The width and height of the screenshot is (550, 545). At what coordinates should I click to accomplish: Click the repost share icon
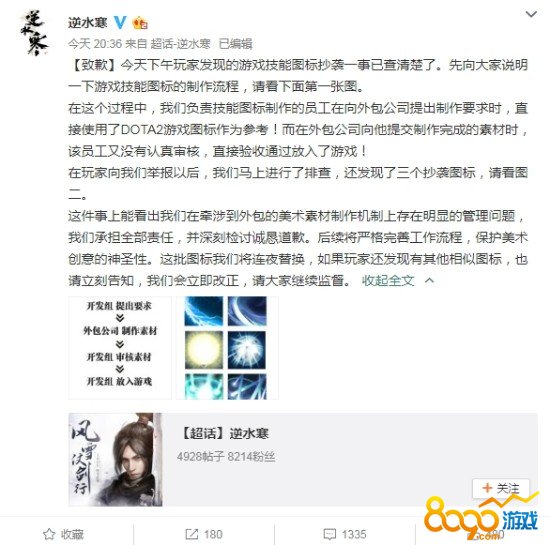(192, 534)
